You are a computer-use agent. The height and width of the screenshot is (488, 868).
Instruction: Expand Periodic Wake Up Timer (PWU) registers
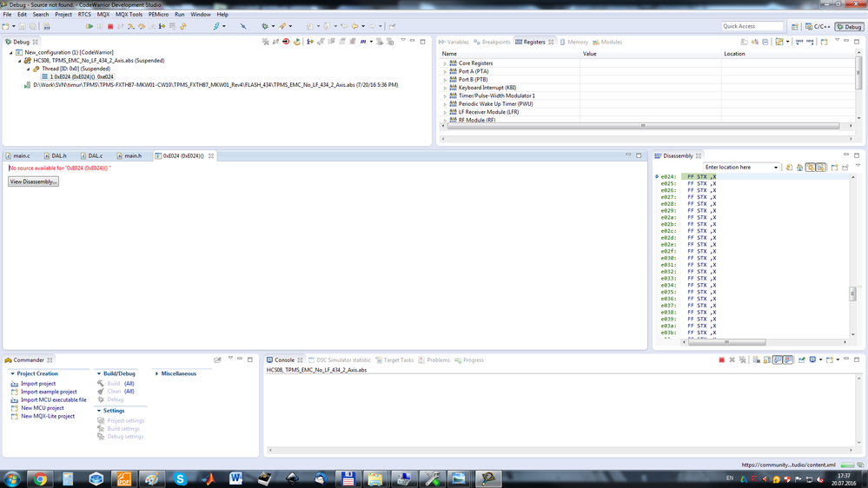pos(445,104)
